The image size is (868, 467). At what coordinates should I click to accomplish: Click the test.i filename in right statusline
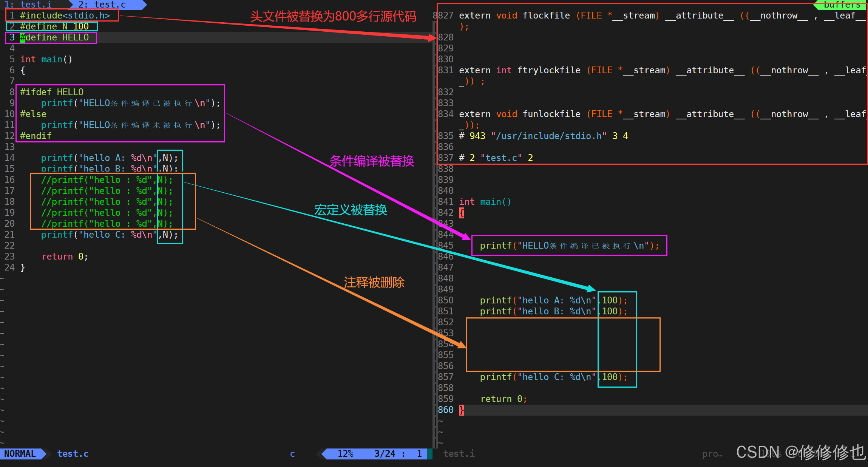coord(459,453)
